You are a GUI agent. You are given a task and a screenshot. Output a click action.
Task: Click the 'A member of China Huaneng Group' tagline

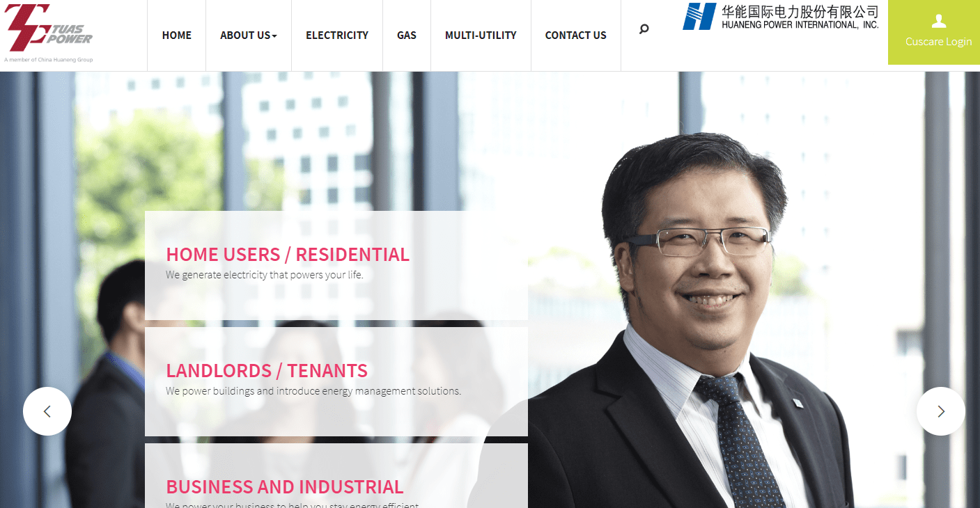pos(48,60)
